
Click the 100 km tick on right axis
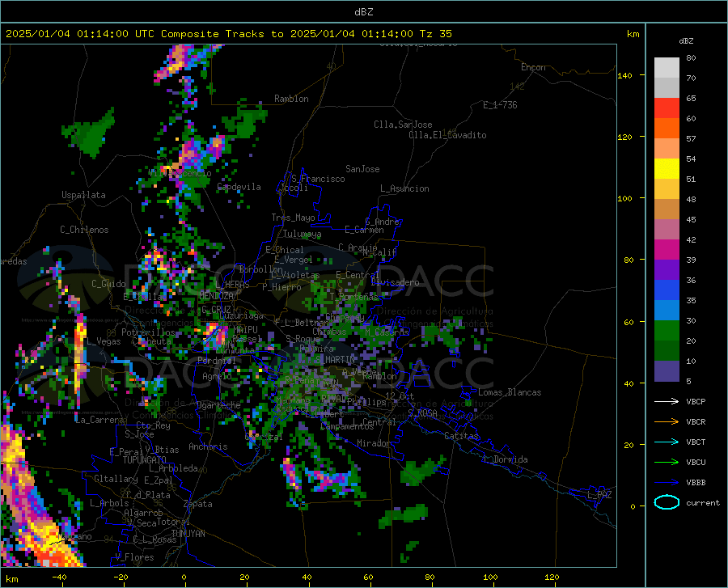tap(624, 199)
